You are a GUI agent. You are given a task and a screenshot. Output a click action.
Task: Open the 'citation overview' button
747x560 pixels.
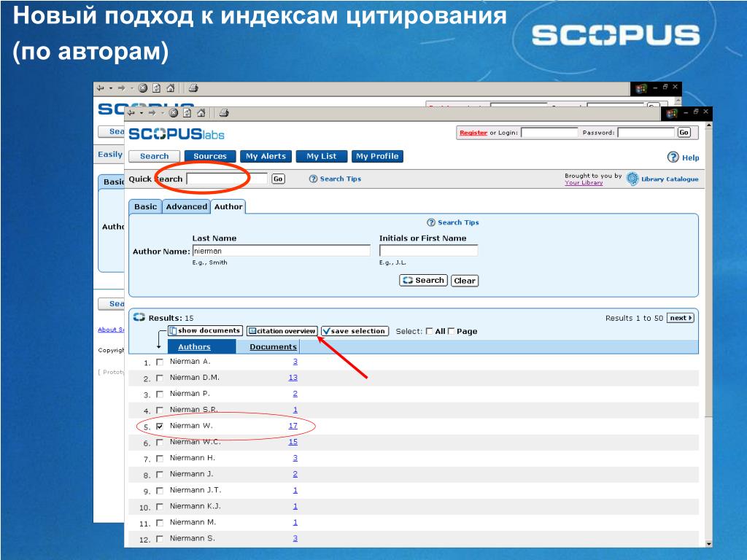(282, 331)
